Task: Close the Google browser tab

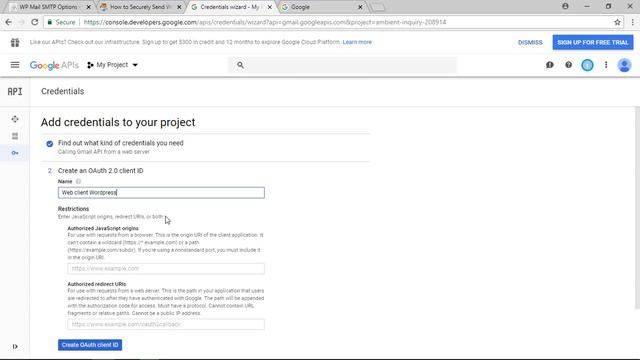Action: pyautogui.click(x=360, y=7)
